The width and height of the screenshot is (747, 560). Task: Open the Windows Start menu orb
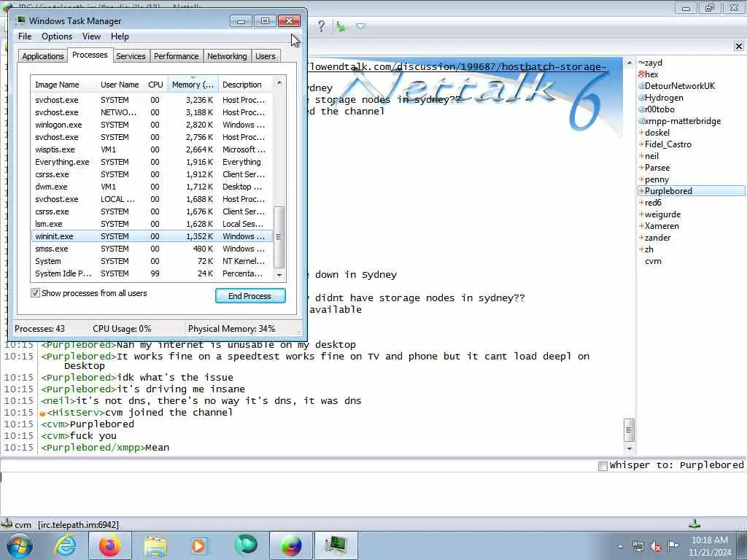click(x=20, y=545)
